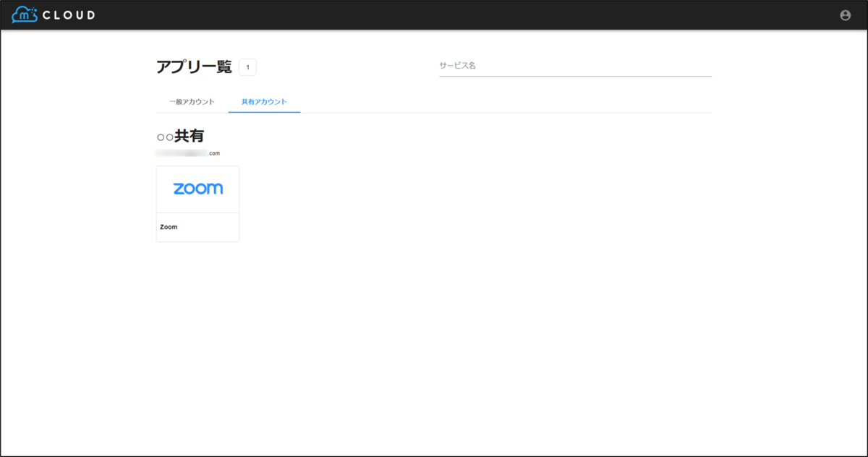Click the アプリ一覧 page title
This screenshot has width=868, height=457.
coord(194,67)
